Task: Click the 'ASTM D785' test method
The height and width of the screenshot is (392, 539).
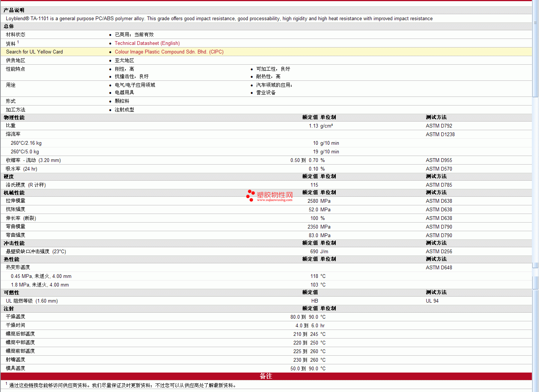Action: tap(439, 185)
